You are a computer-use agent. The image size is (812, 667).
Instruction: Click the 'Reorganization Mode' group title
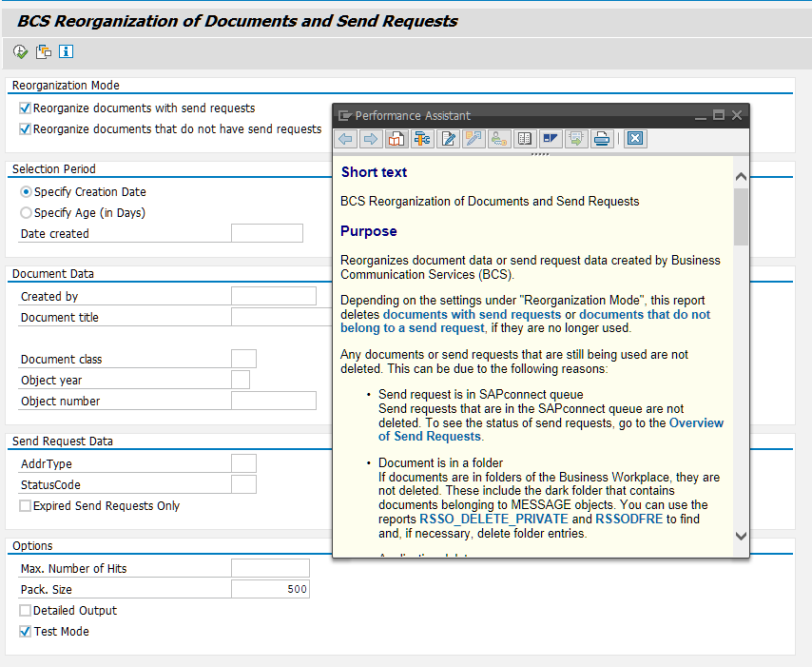(66, 86)
